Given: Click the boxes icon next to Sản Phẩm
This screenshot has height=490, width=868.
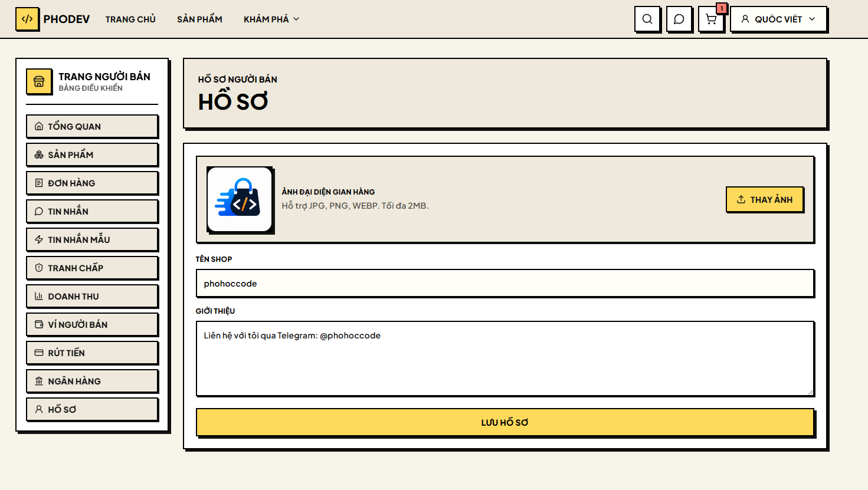Looking at the screenshot, I should [x=39, y=154].
